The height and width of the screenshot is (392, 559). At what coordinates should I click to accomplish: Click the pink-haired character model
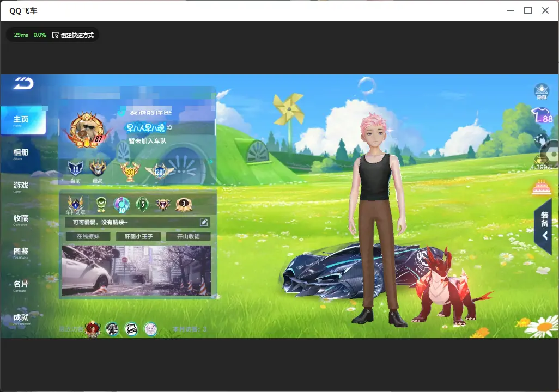[379, 218]
